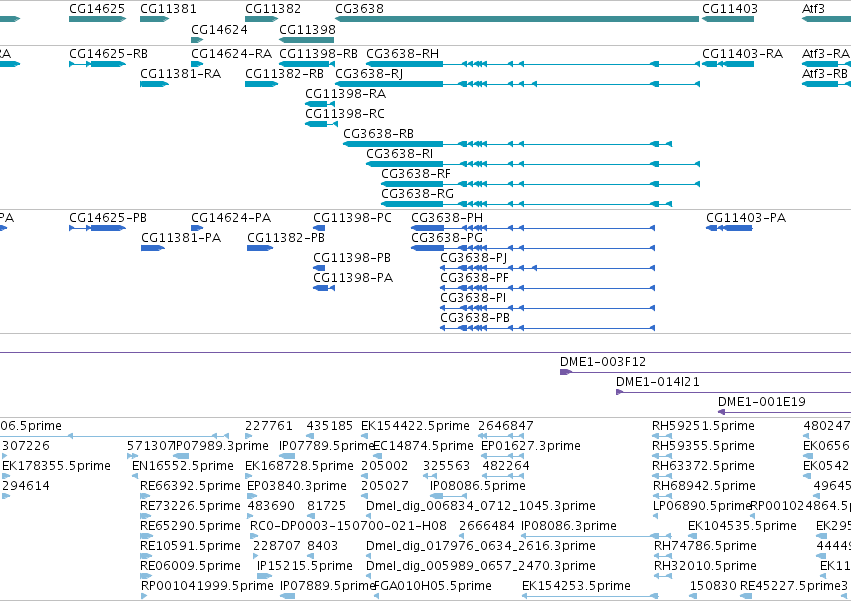Select Dmel_dig_006834_0712_1045.3prime feature
The height and width of the screenshot is (601, 851).
click(481, 507)
